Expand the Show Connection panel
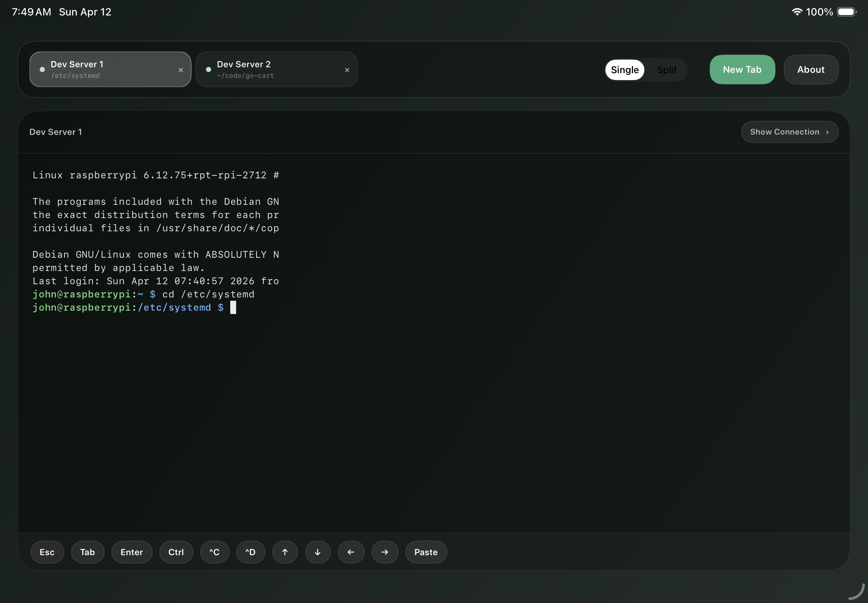The height and width of the screenshot is (603, 868). (789, 132)
